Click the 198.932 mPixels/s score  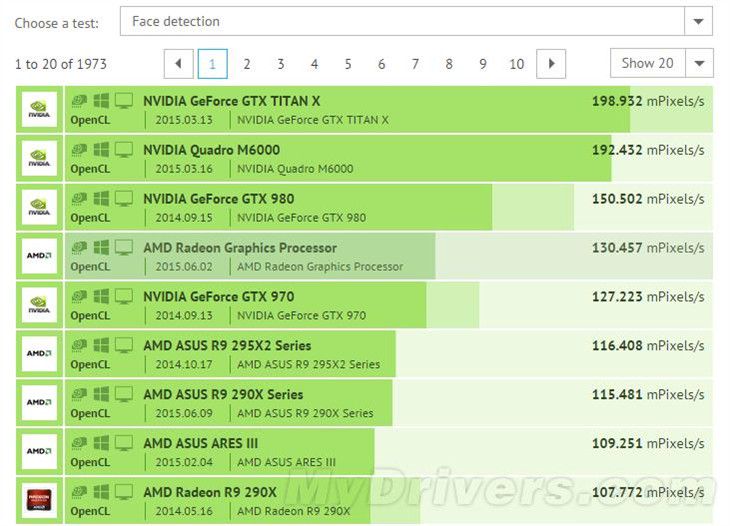tap(648, 101)
